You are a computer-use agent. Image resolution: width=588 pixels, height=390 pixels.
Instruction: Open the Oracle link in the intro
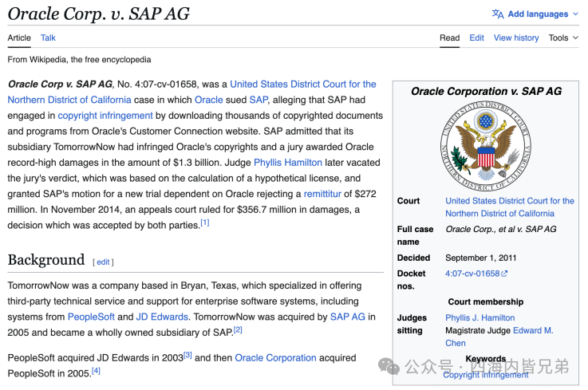208,100
